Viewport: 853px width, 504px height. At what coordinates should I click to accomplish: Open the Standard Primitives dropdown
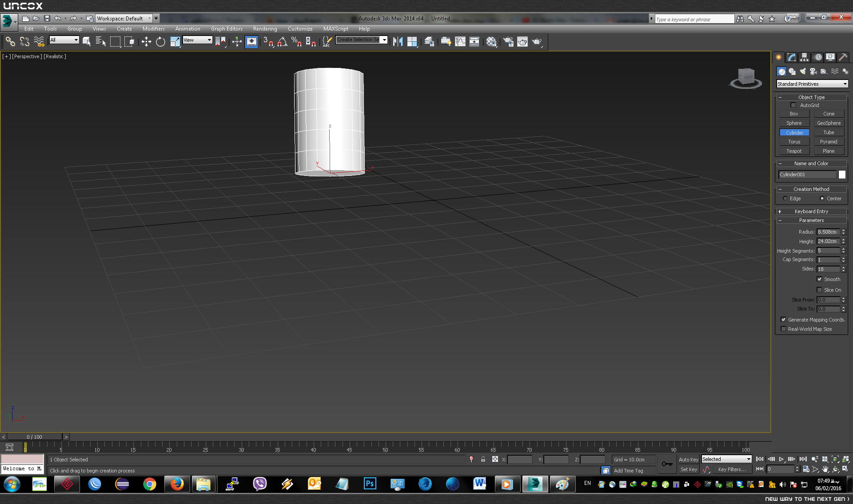coord(812,84)
